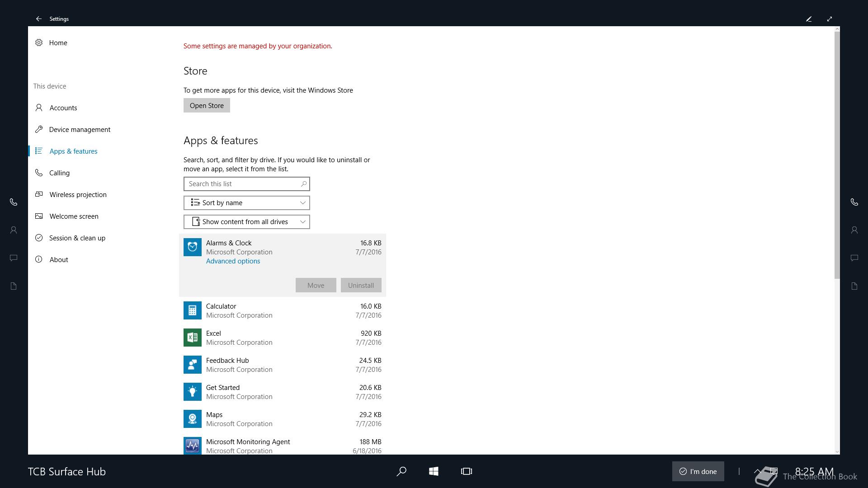Screen dimensions: 868x488
Task: Expand the Sort by name dropdown
Action: [x=246, y=203]
